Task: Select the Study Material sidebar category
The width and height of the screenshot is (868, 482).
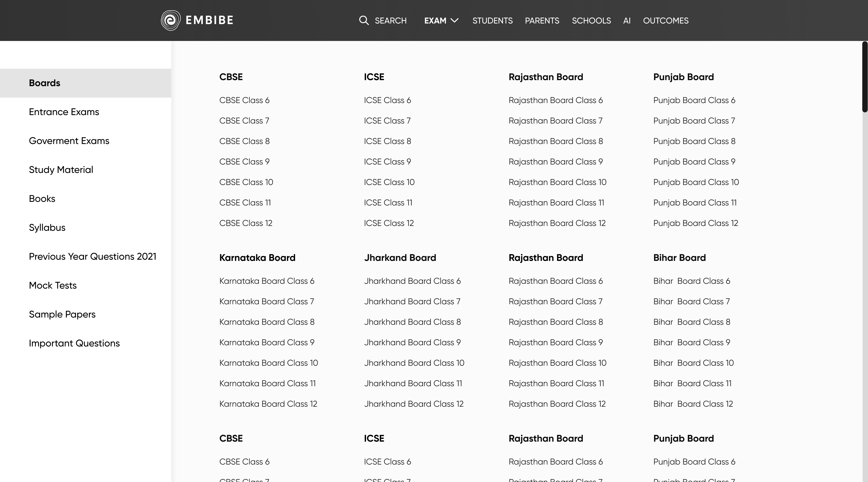Action: [86, 170]
